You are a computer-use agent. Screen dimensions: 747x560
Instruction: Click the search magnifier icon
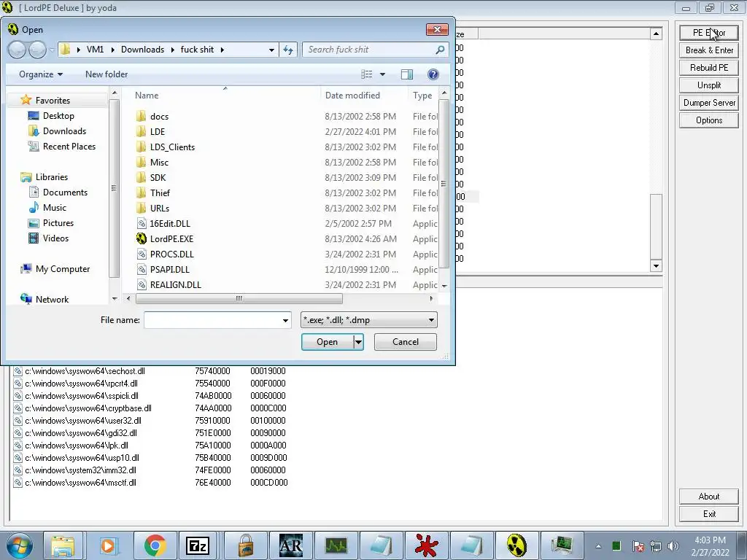tap(440, 50)
